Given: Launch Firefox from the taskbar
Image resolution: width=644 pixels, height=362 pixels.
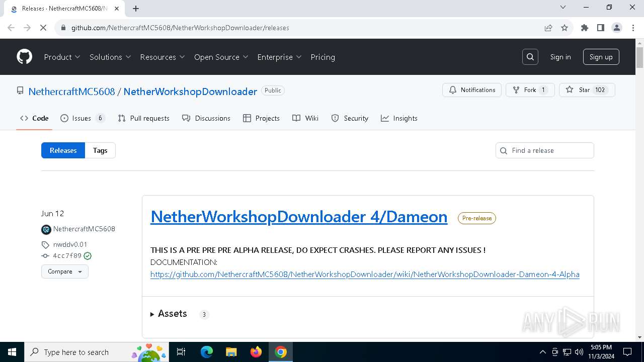Looking at the screenshot, I should [256, 352].
